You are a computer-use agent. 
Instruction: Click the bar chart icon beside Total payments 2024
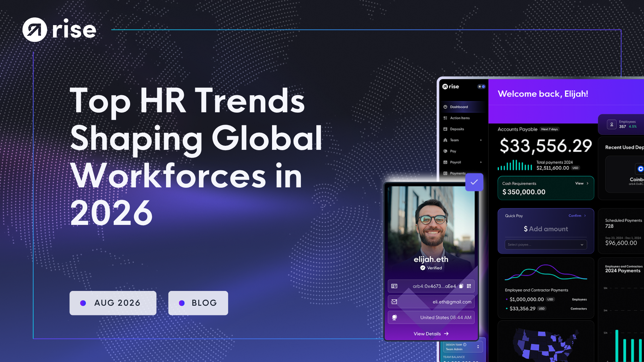pyautogui.click(x=515, y=165)
